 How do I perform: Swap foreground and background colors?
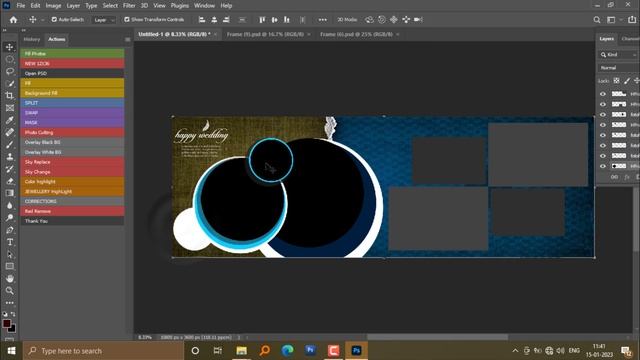coord(13,314)
